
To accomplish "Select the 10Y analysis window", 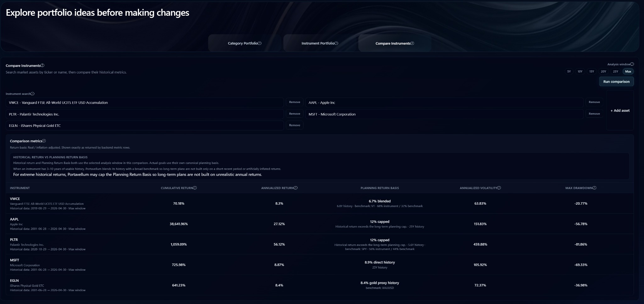I will pos(580,72).
